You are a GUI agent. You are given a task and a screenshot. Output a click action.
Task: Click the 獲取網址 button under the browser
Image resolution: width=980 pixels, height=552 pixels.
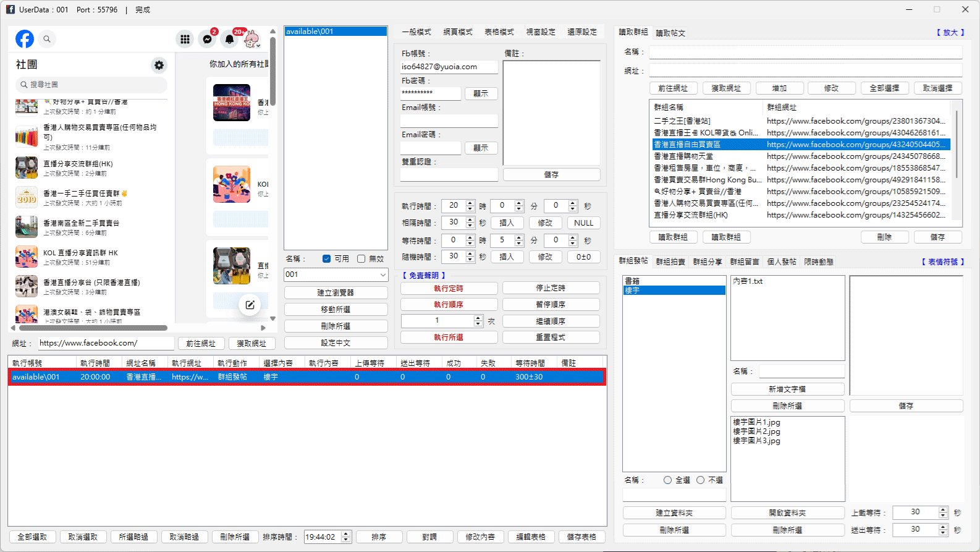(251, 344)
